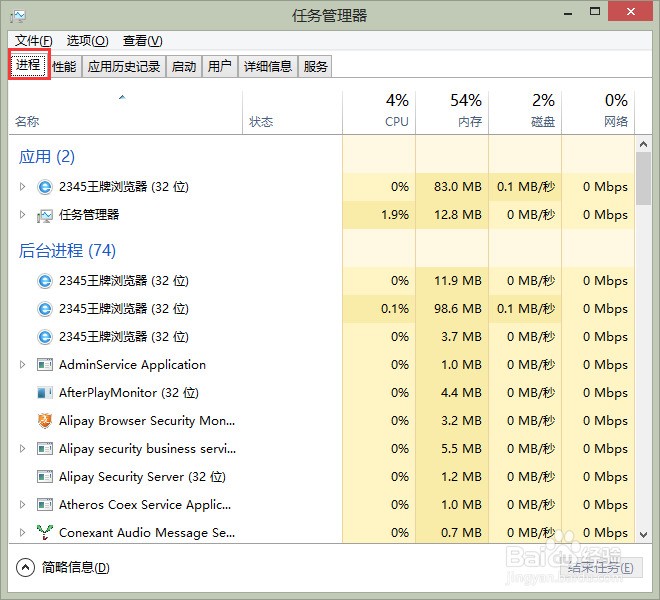660x600 pixels.
Task: Click the AdminService Application icon
Action: tap(45, 365)
